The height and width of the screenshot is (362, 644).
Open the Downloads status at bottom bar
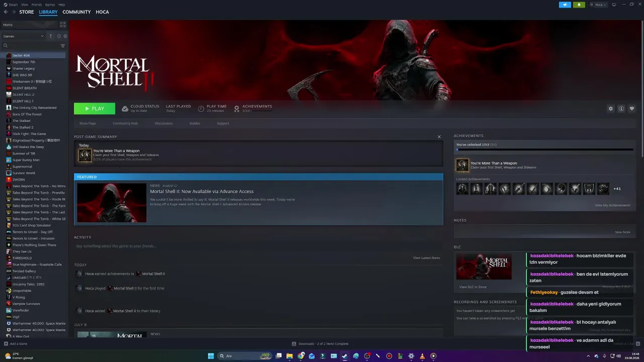pos(320,344)
